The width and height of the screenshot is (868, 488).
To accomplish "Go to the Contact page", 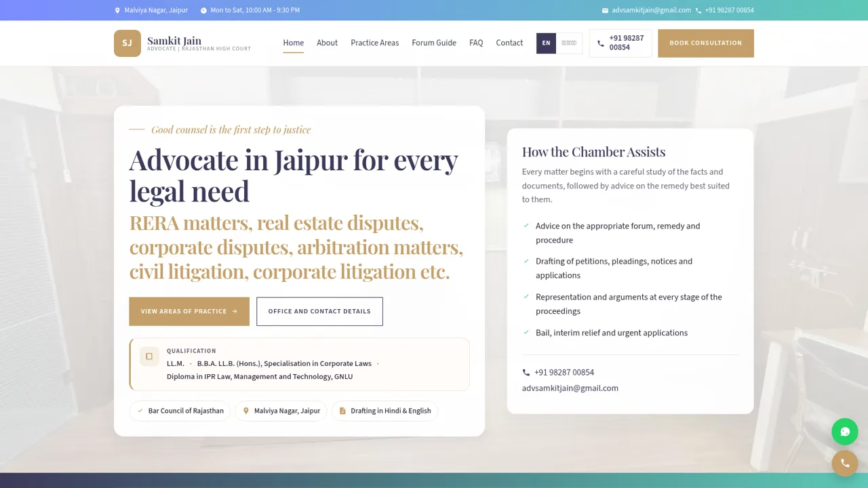I will (x=509, y=43).
